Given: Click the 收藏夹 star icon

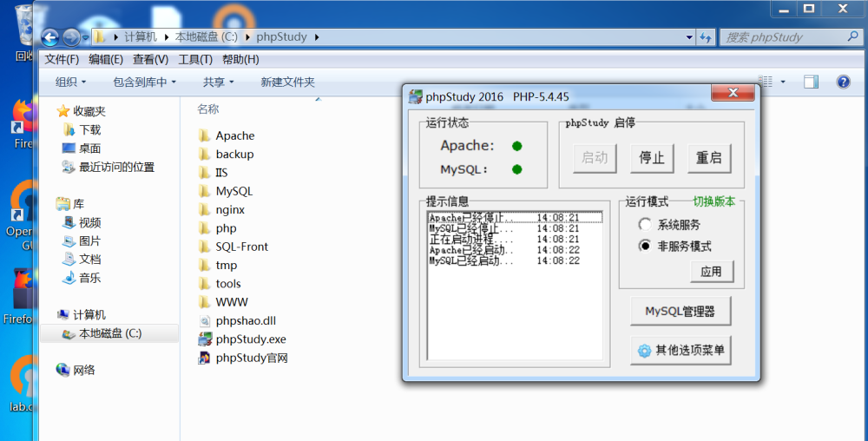Looking at the screenshot, I should click(63, 111).
